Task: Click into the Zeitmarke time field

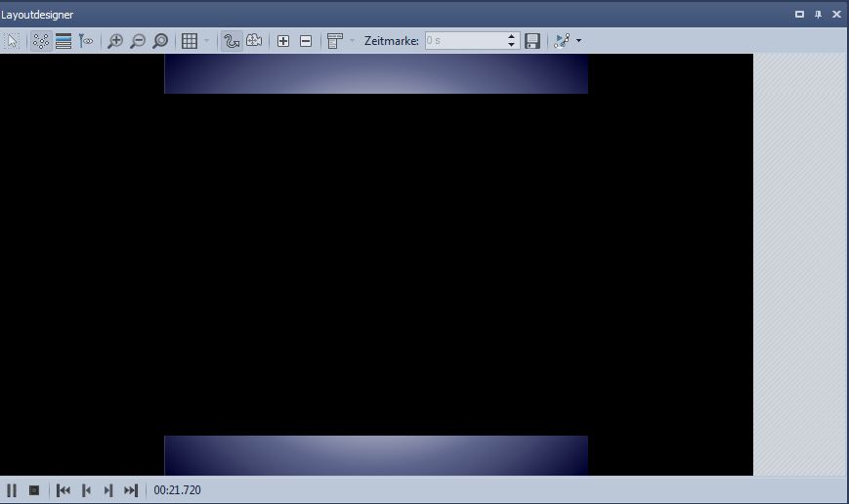Action: (463, 41)
